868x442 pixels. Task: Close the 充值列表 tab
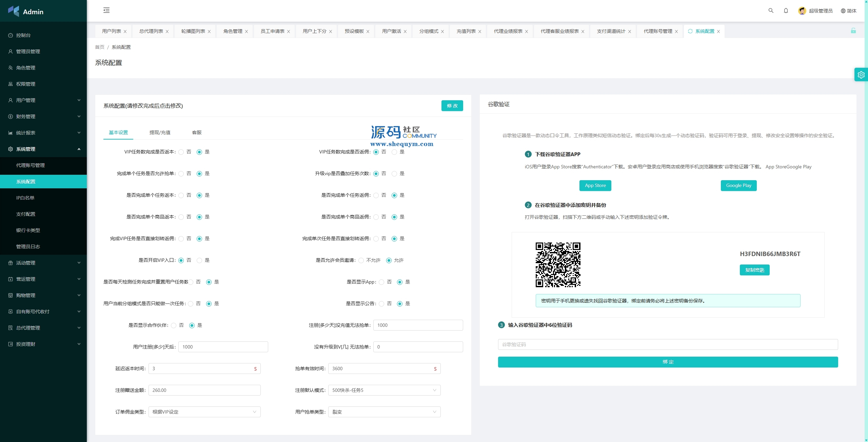point(480,31)
